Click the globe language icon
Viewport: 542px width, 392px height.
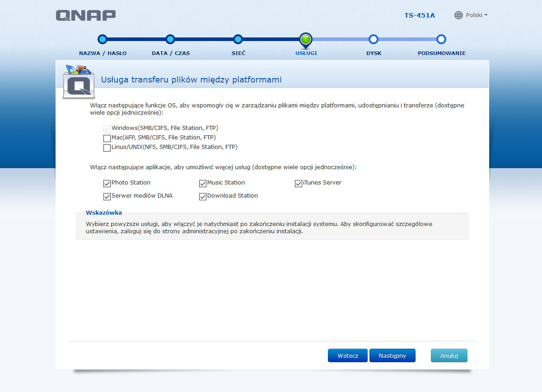(x=458, y=15)
